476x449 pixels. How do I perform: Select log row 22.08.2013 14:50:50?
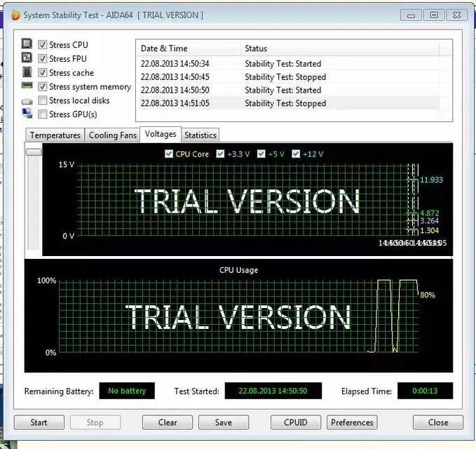[x=288, y=90]
